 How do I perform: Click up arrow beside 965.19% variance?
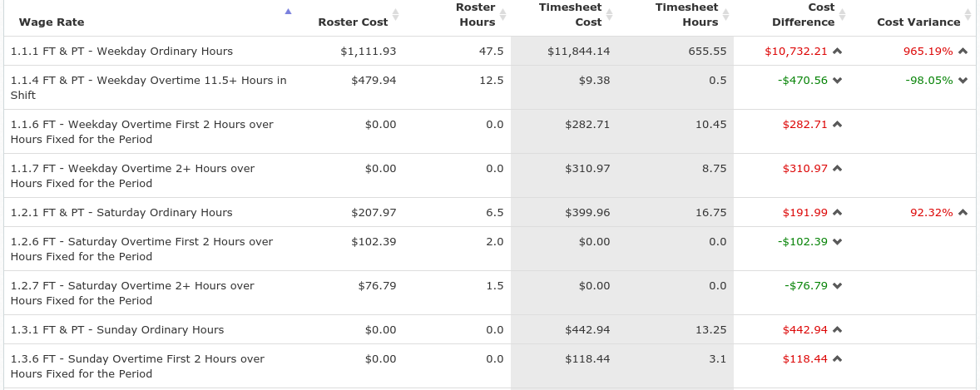[x=963, y=52]
